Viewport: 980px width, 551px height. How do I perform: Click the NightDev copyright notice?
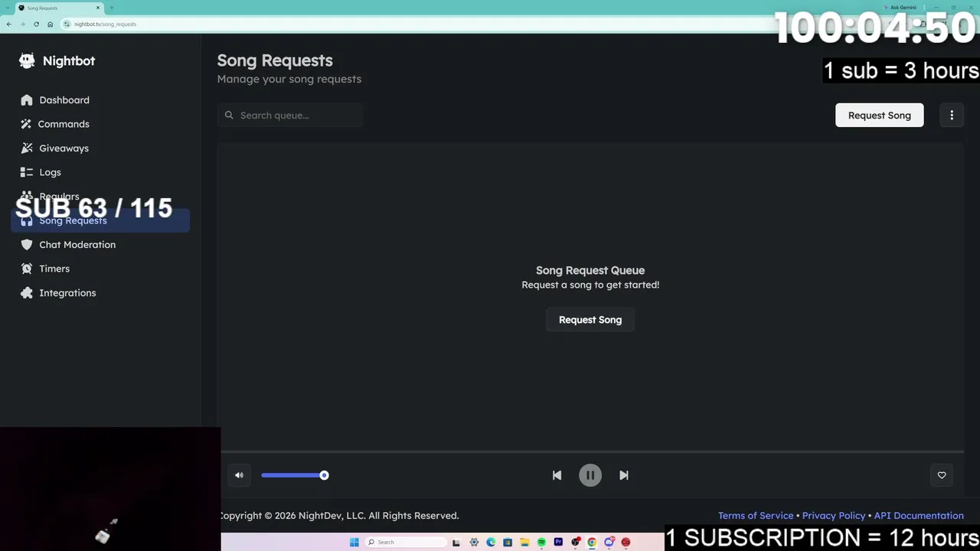coord(339,516)
